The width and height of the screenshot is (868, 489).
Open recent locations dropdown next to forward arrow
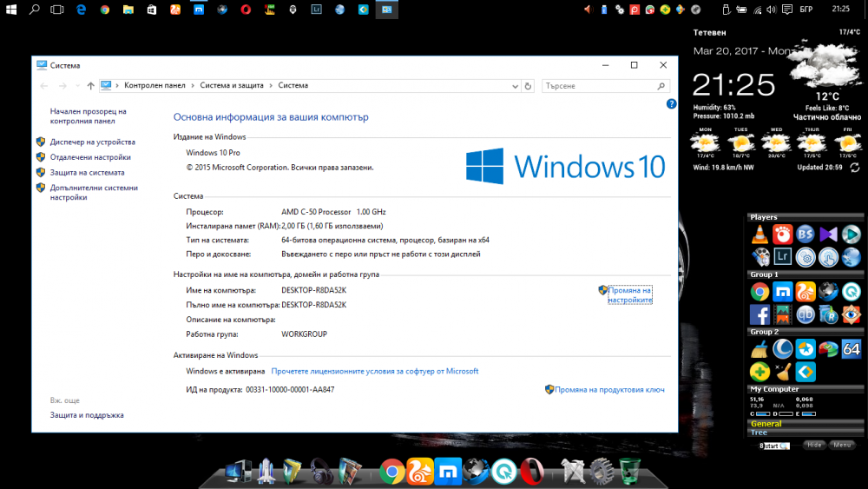tap(77, 86)
